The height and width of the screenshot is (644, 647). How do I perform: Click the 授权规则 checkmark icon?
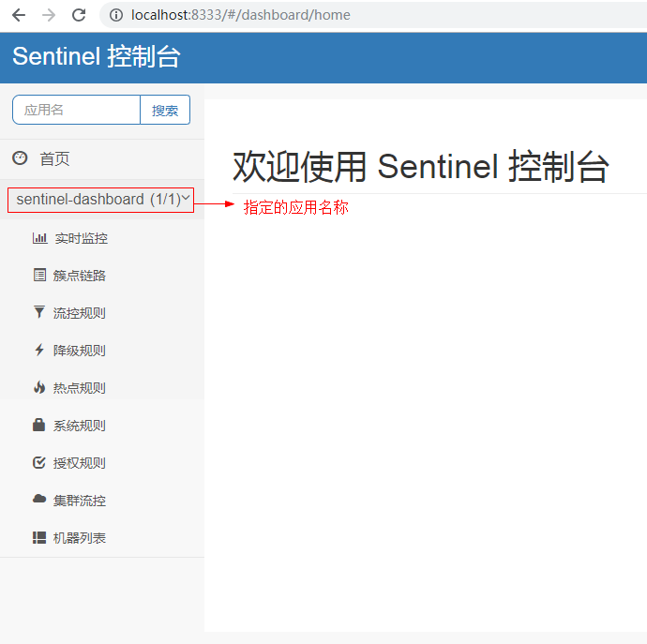39,462
